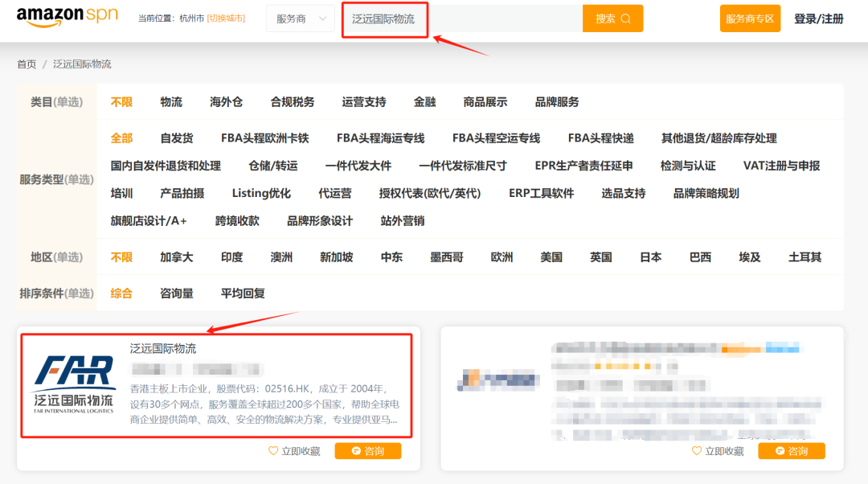This screenshot has height=484, width=868.
Task: Click heart favorite icon on second card
Action: click(697, 451)
